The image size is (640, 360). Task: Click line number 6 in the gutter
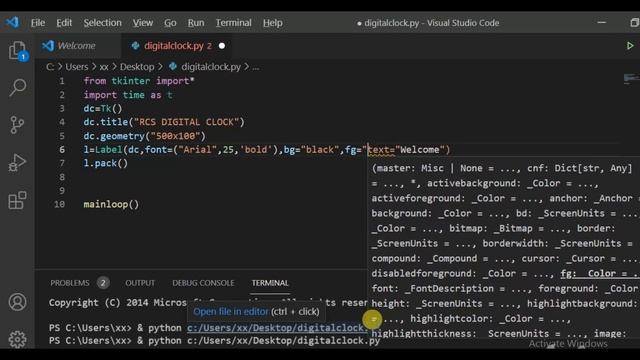click(62, 149)
